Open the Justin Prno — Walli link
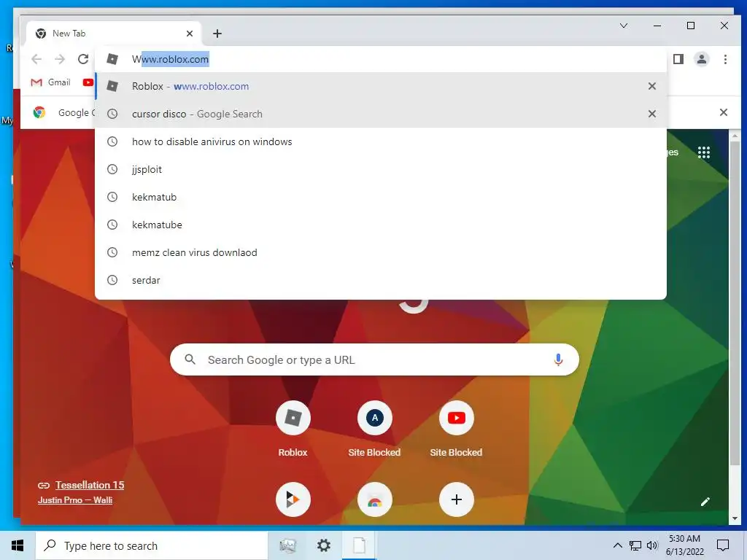 (x=75, y=500)
